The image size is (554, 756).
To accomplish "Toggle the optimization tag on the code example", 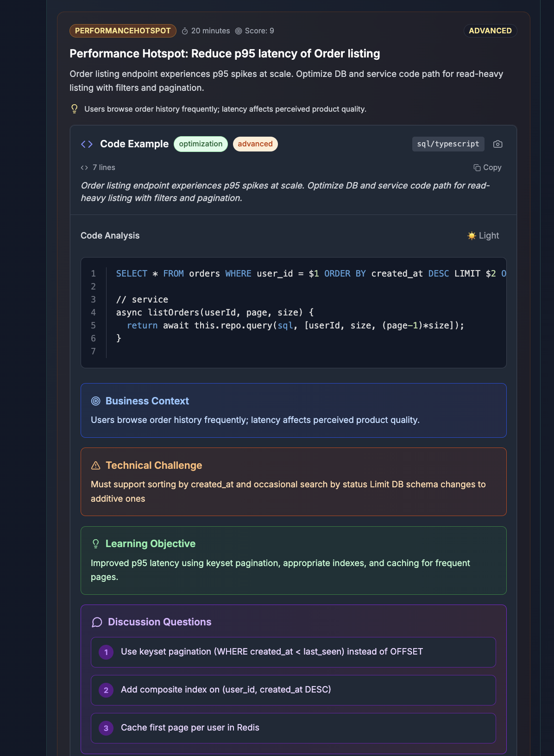I will (x=200, y=144).
